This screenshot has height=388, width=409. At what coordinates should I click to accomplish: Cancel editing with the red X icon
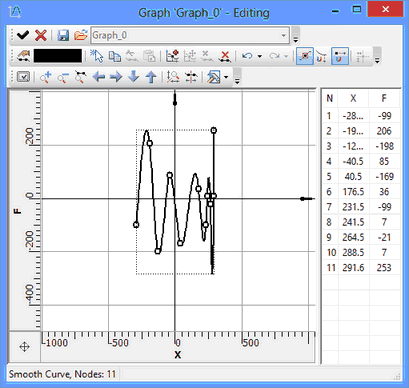[x=41, y=35]
